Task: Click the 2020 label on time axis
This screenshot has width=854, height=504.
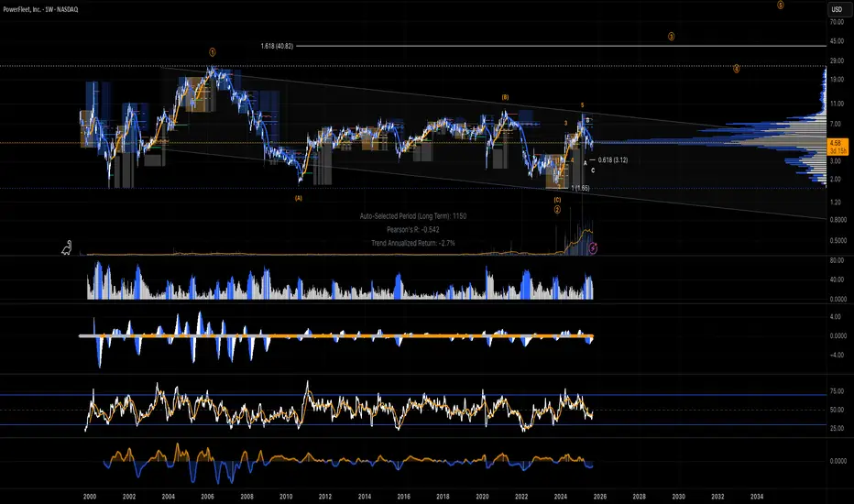Action: pyautogui.click(x=482, y=497)
